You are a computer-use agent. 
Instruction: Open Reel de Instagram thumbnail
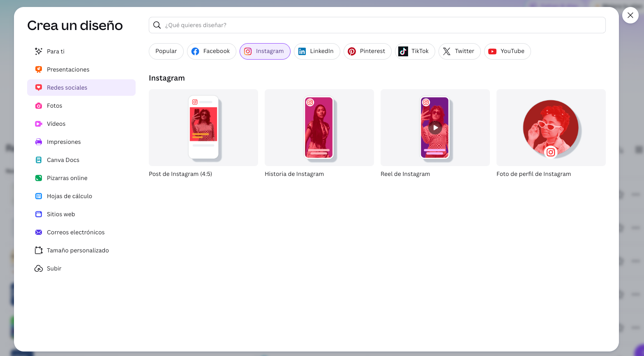coord(435,127)
